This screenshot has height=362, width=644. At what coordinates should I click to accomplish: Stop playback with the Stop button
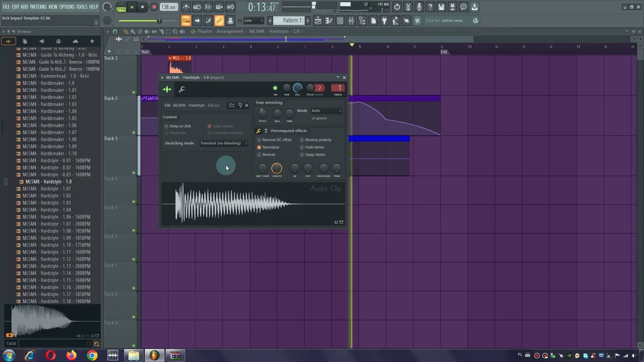pyautogui.click(x=142, y=7)
